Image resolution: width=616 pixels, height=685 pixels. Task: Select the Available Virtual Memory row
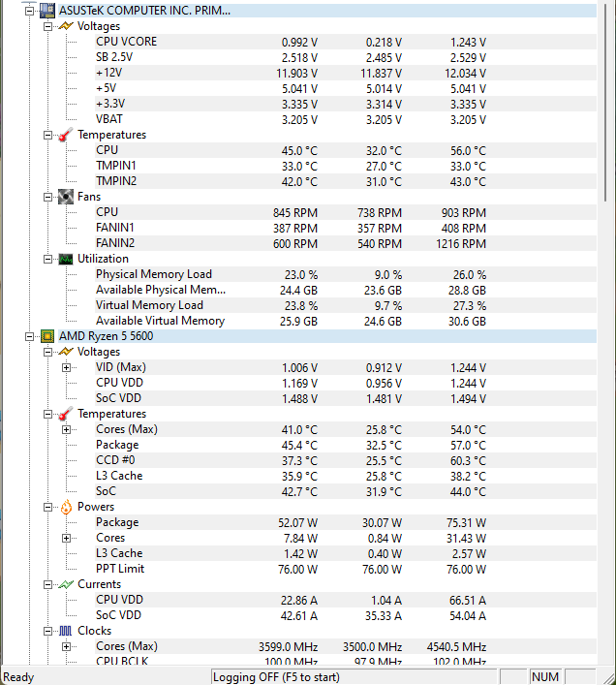point(345,321)
